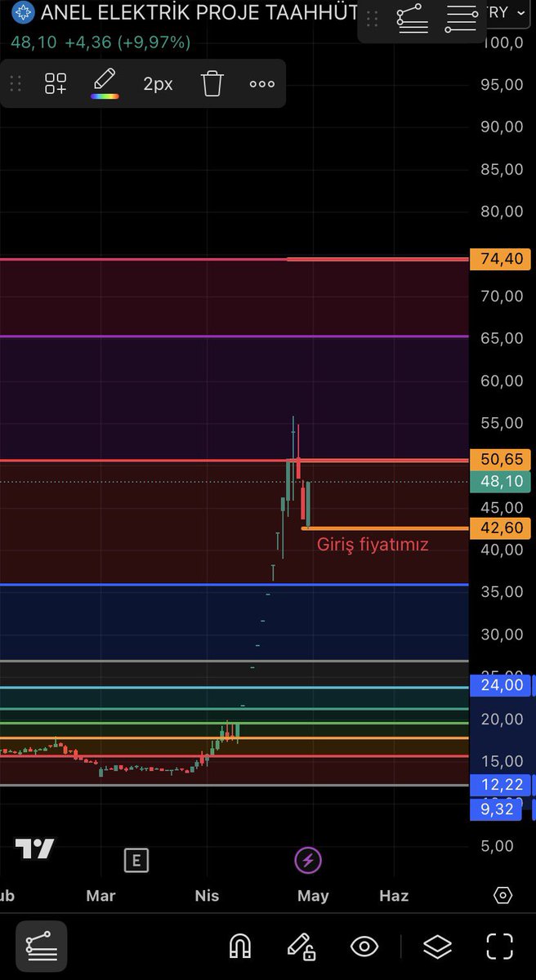This screenshot has height=980, width=536.
Task: Tap the 'Nis' time axis label
Action: point(208,896)
